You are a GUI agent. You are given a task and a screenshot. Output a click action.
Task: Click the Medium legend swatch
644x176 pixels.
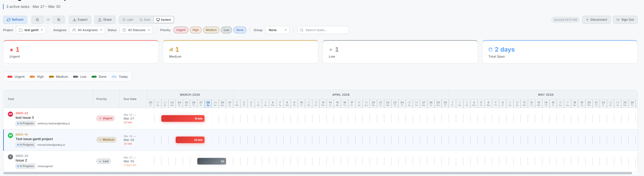(x=52, y=77)
